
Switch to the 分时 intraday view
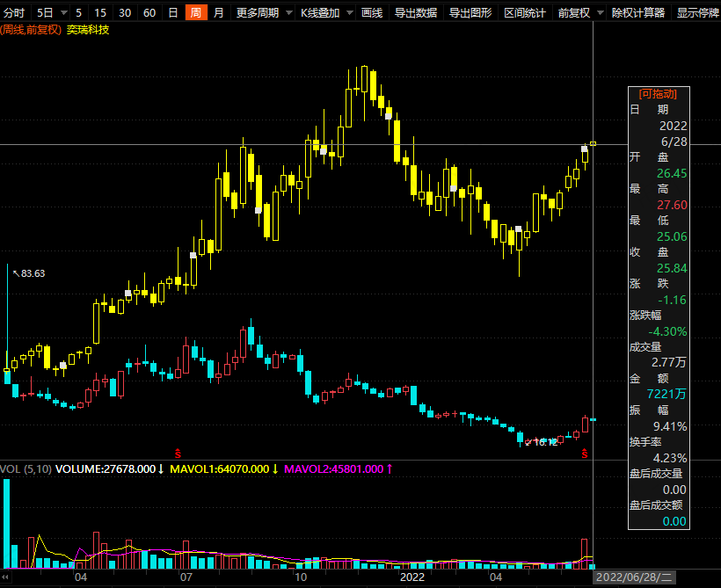click(14, 12)
